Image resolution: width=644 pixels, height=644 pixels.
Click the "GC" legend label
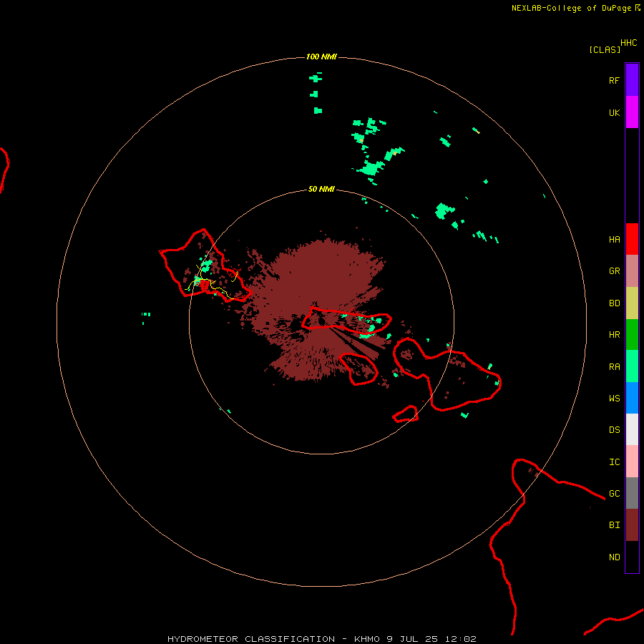pyautogui.click(x=614, y=494)
